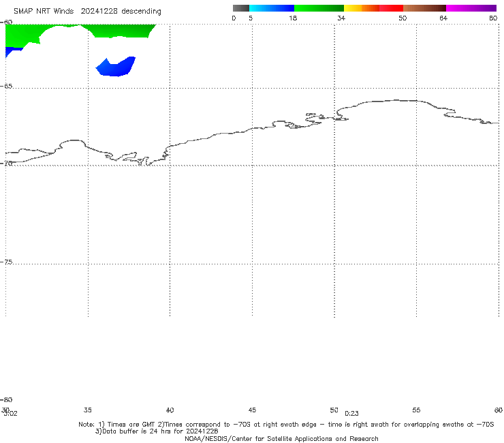This screenshot has height=443, width=504.
Task: Pick the magenta-purple segment of the color bar
Action: pos(471,8)
